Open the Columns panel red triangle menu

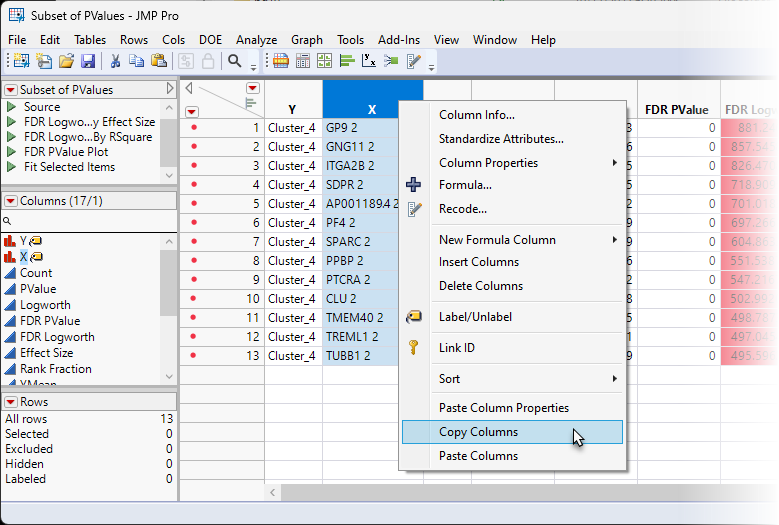(x=11, y=201)
